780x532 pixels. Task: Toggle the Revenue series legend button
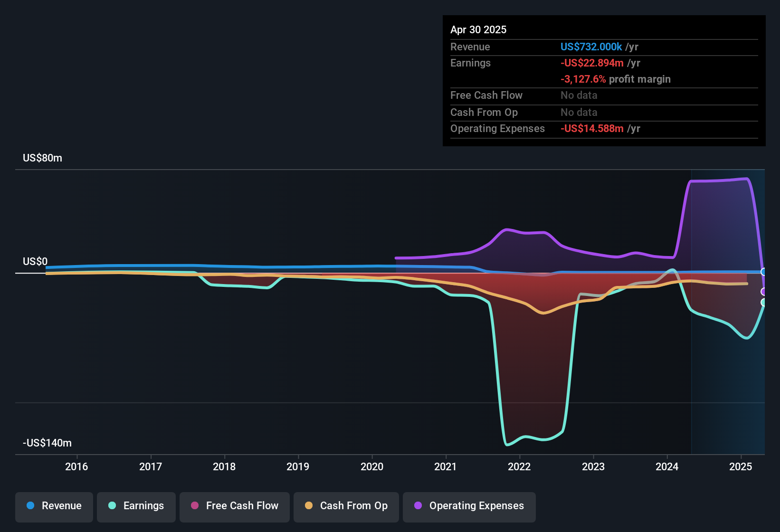click(54, 507)
